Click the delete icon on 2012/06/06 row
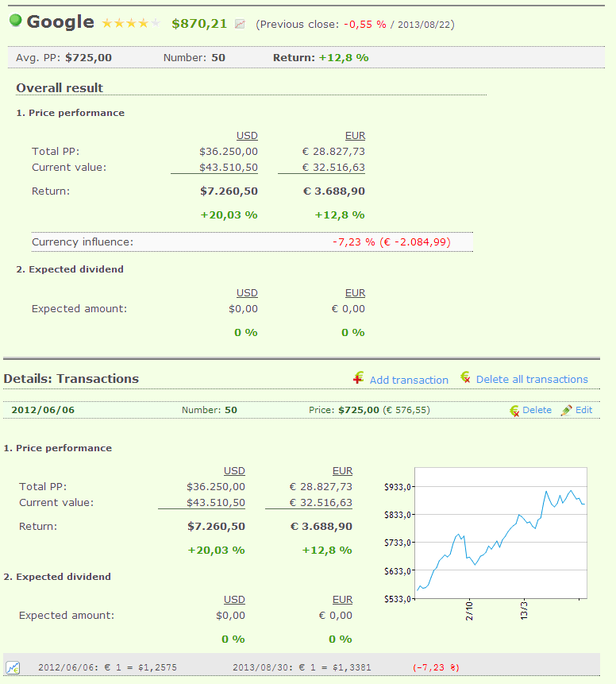Screen dimensions: 616x684 click(x=514, y=411)
